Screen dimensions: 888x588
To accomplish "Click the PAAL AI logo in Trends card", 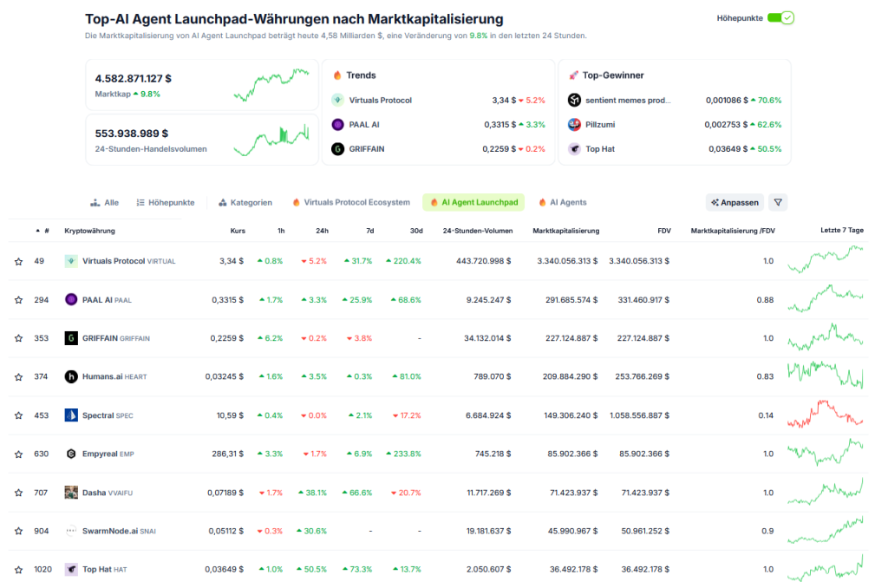I will (337, 125).
